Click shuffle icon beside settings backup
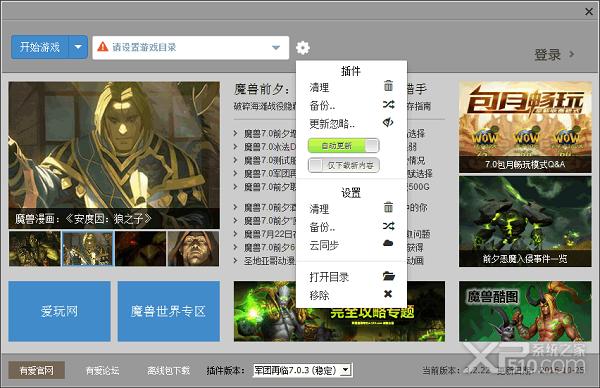Screen dimensions: 600x388 pos(388,226)
